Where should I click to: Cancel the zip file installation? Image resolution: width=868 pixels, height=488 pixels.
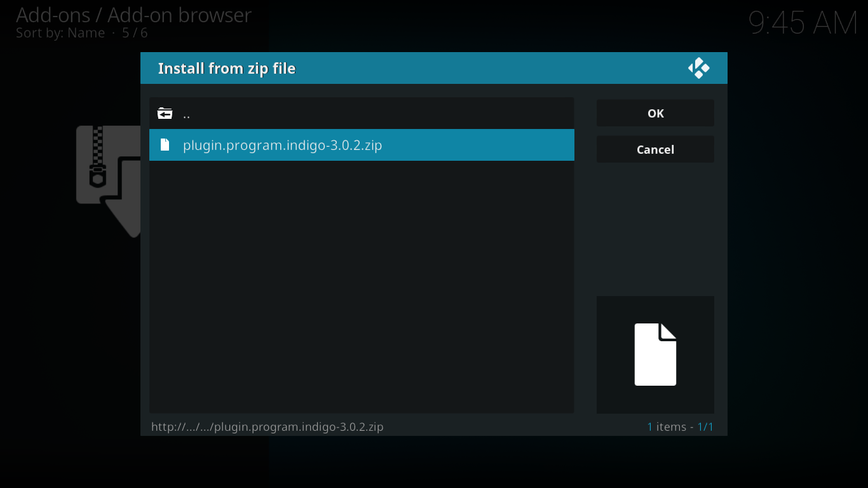point(655,149)
